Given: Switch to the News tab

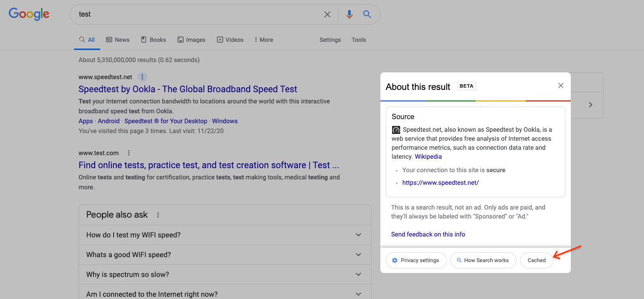Looking at the screenshot, I should point(118,40).
